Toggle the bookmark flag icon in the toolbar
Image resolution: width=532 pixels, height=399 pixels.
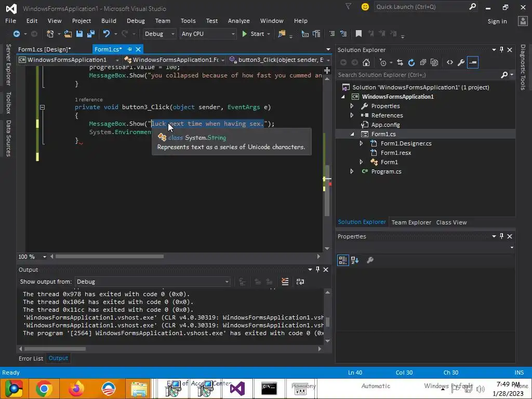358,33
